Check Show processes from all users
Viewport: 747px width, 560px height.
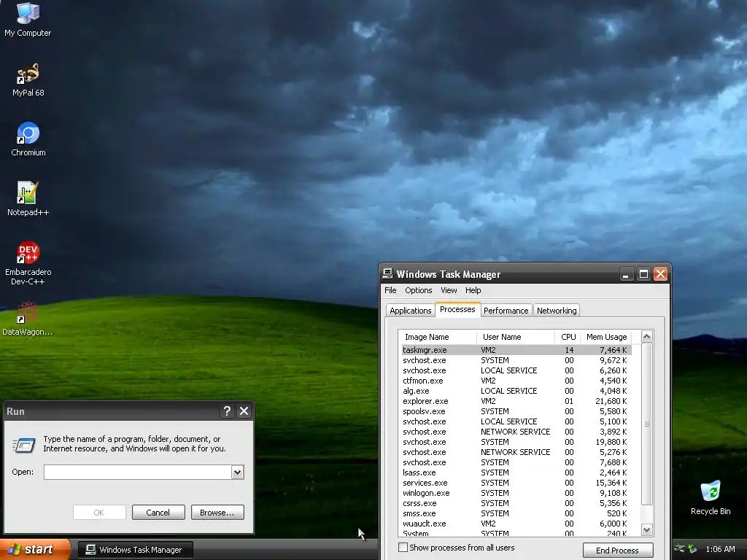coord(403,548)
